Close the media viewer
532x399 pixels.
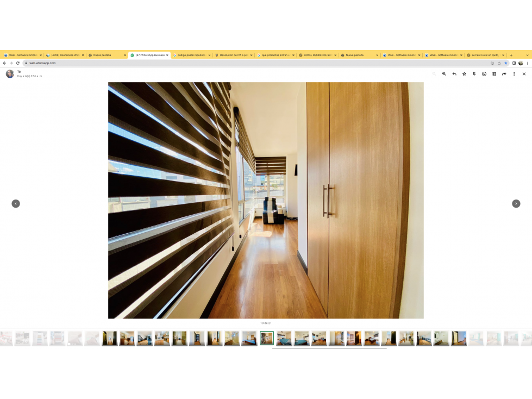(x=524, y=74)
